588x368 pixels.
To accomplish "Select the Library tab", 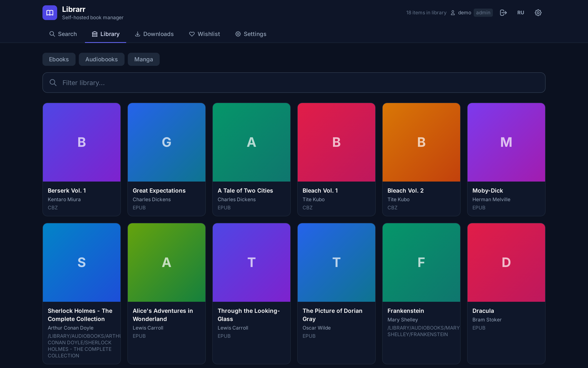I will 105,34.
